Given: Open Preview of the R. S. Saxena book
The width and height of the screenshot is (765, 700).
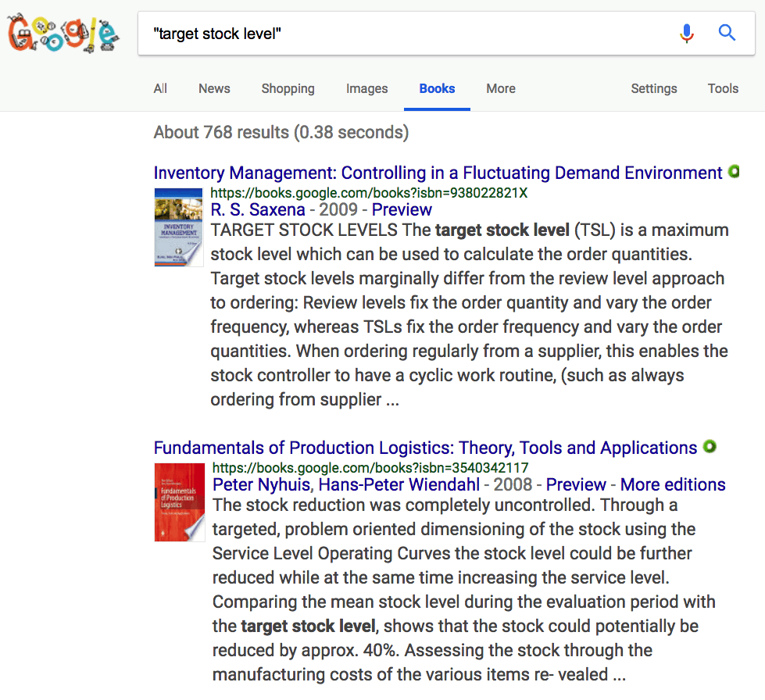Looking at the screenshot, I should (402, 209).
